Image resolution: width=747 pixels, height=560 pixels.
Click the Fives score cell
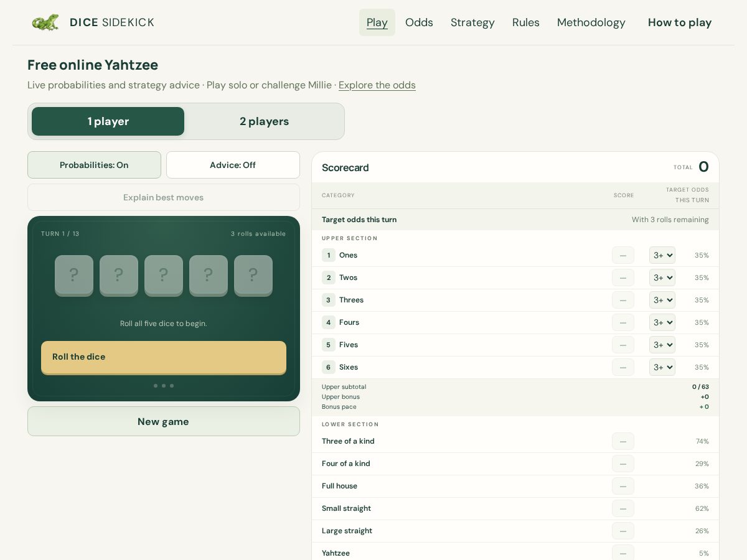pyautogui.click(x=623, y=345)
